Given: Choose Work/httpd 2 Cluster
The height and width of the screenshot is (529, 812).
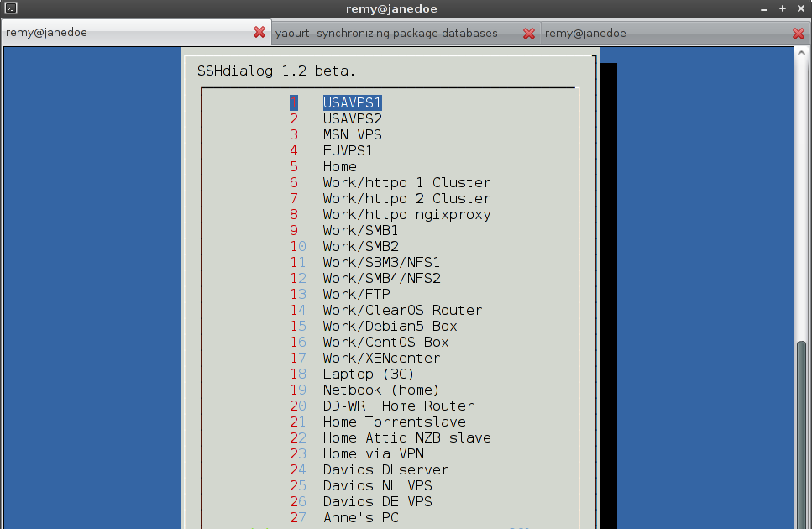Looking at the screenshot, I should pos(406,199).
